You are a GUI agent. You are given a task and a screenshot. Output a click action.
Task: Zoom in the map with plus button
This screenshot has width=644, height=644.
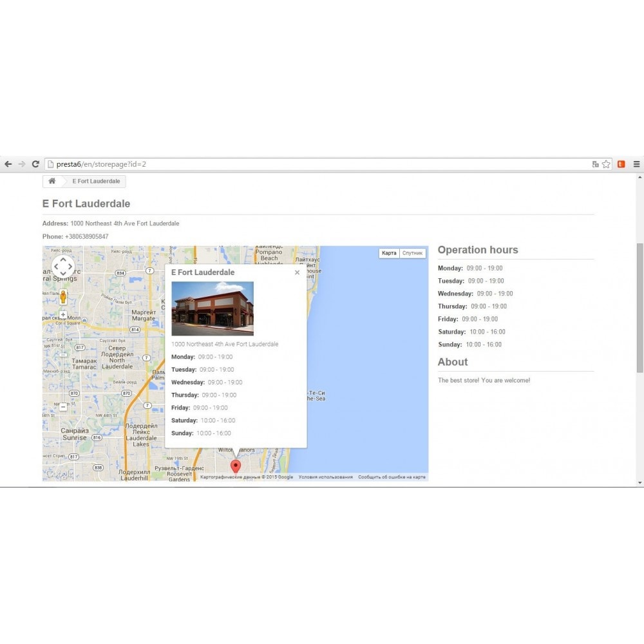point(63,315)
